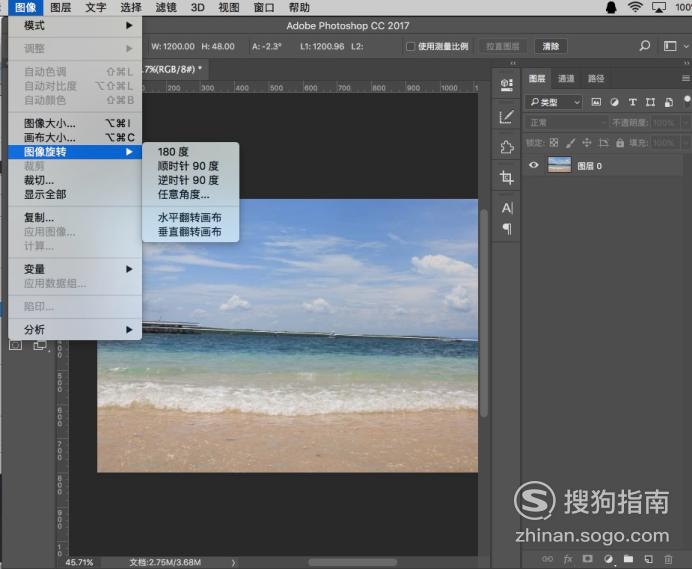This screenshot has height=569, width=692.
Task: Toggle the layer filter switch
Action: (x=687, y=100)
